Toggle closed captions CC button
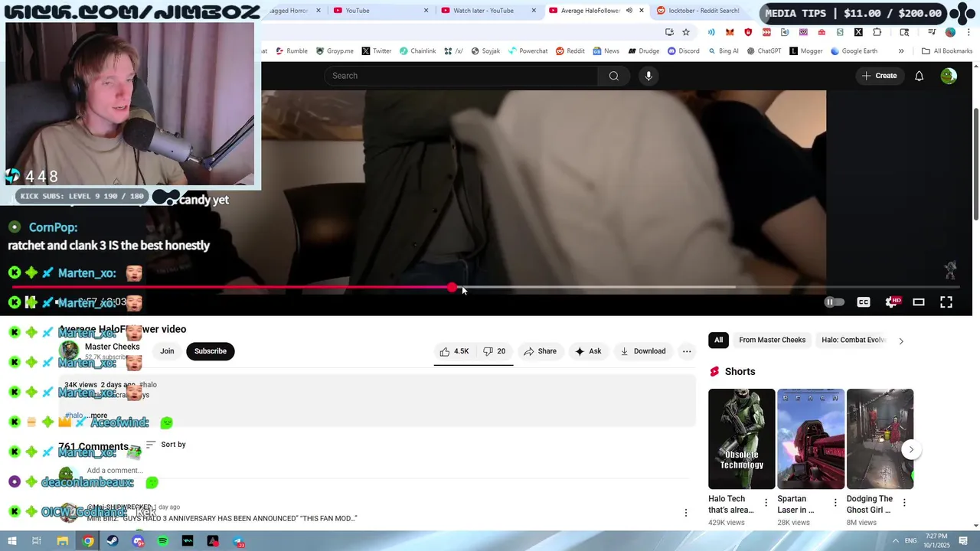The image size is (980, 551). click(864, 302)
